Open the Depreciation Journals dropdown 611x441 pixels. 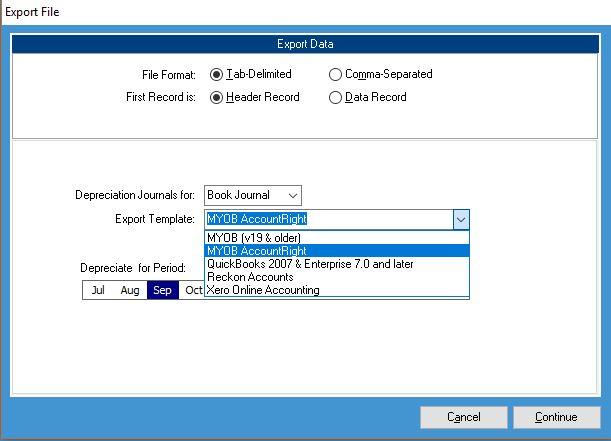tap(253, 195)
